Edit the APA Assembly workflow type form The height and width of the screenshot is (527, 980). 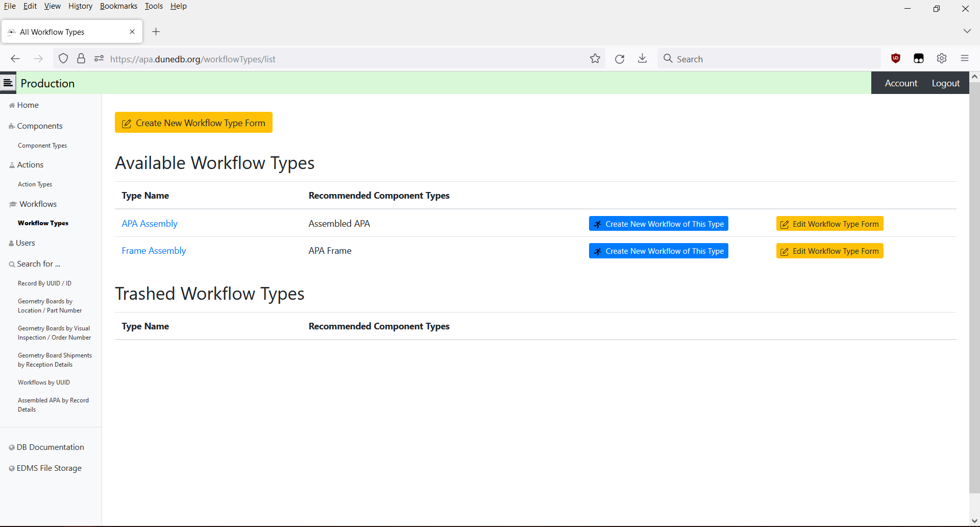pos(830,224)
